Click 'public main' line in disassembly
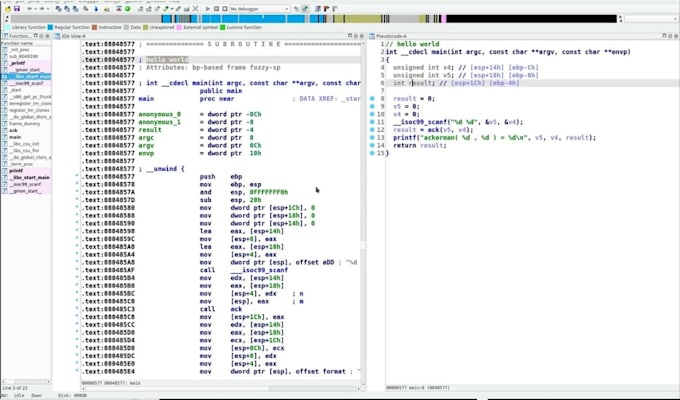This screenshot has height=400, width=680. point(221,91)
